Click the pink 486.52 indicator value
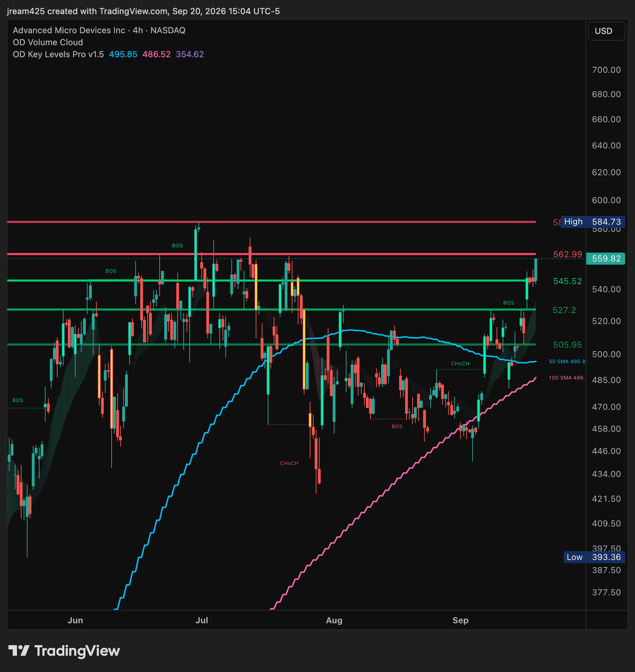Screen dimensions: 635x672 click(x=156, y=54)
